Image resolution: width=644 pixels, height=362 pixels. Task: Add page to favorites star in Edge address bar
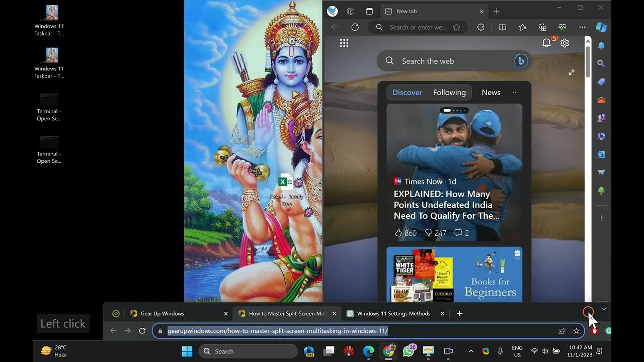456,27
